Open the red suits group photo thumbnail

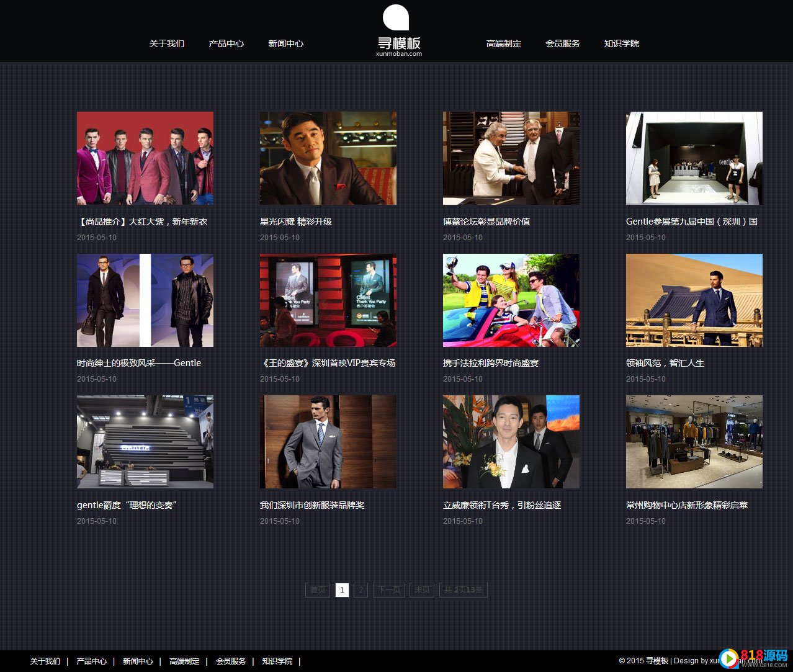(x=145, y=158)
